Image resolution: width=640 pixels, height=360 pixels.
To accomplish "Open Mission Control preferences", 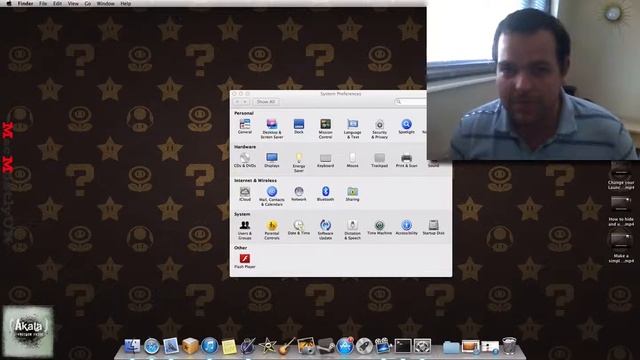I will [x=325, y=128].
